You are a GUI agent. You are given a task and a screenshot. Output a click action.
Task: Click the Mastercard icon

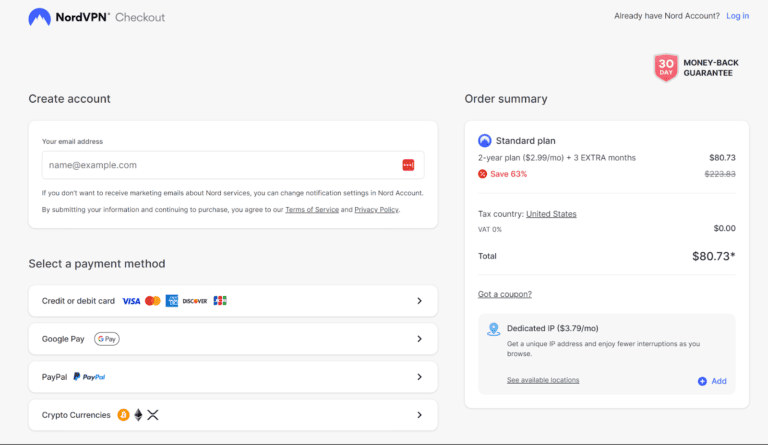(x=152, y=301)
